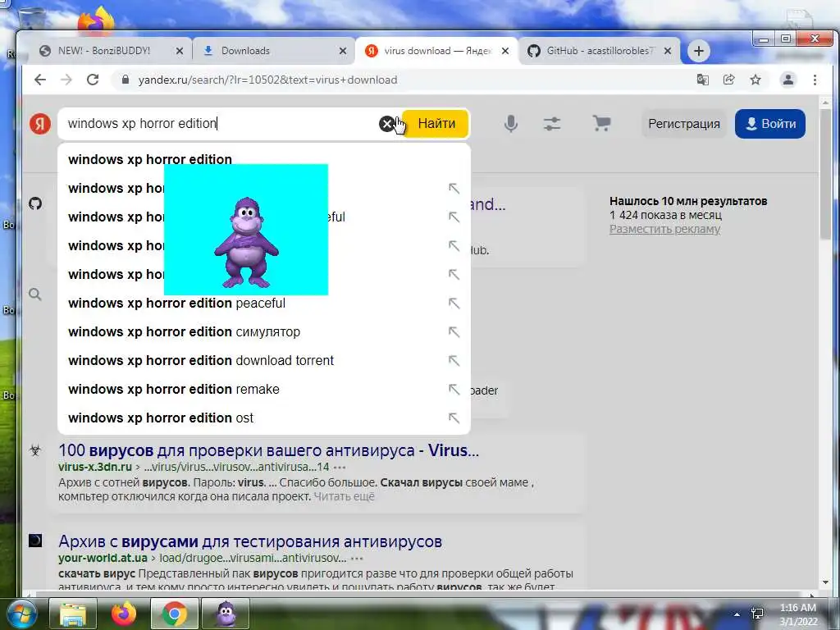Click Читать ещё to expand snippet
The height and width of the screenshot is (630, 840).
(x=344, y=496)
